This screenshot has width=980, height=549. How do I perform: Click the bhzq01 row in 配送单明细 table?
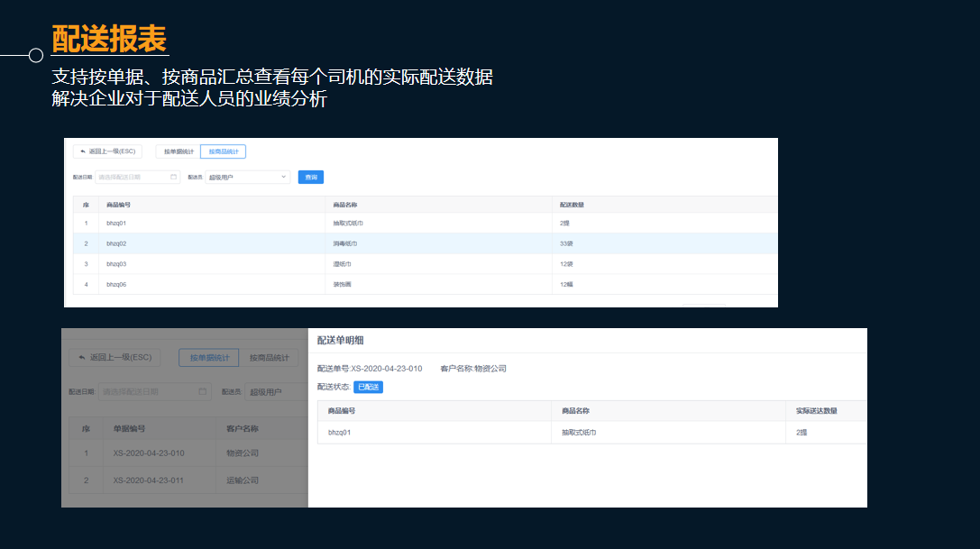point(541,432)
